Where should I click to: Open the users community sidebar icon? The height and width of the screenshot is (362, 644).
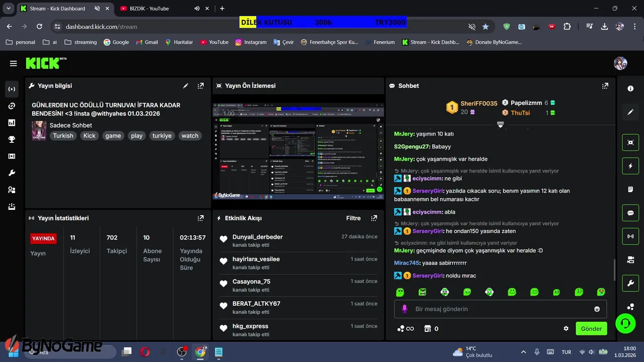(x=12, y=190)
